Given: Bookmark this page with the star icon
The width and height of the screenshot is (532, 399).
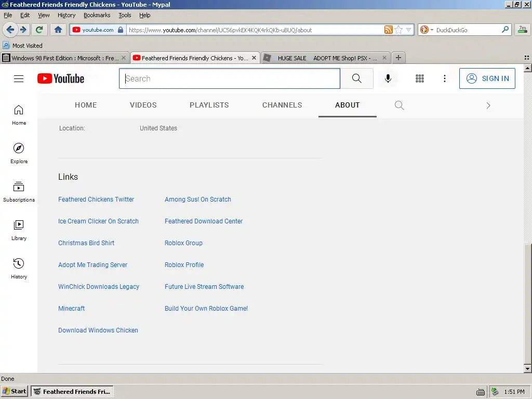Looking at the screenshot, I should tap(398, 30).
